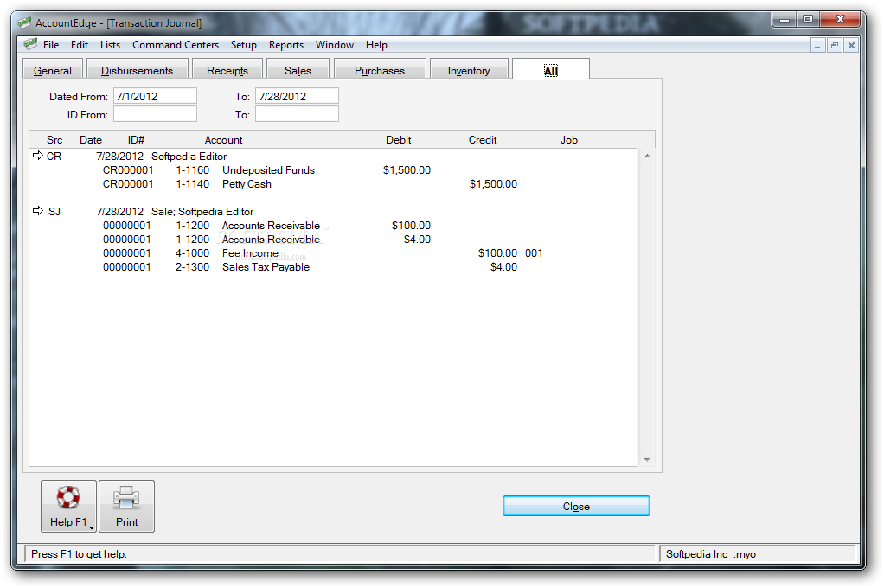Viewport: 884px width, 588px height.
Task: Click AccountEdge icon in menu bar
Action: (30, 44)
